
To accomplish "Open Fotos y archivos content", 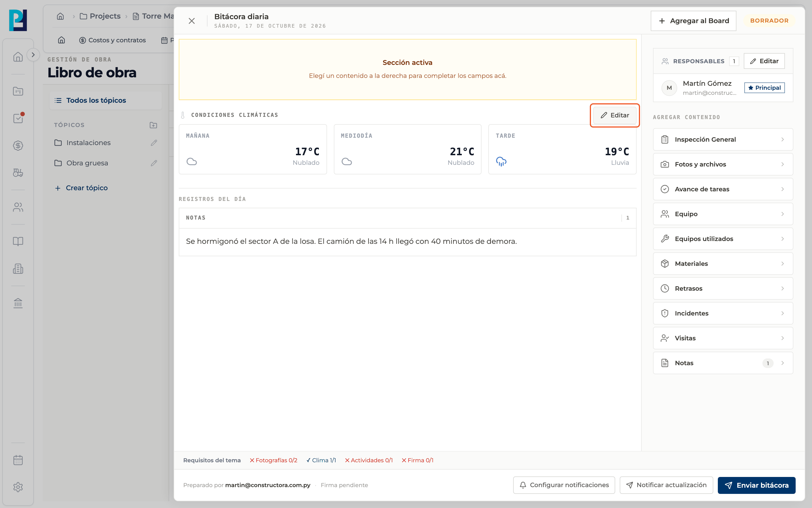I will [723, 164].
